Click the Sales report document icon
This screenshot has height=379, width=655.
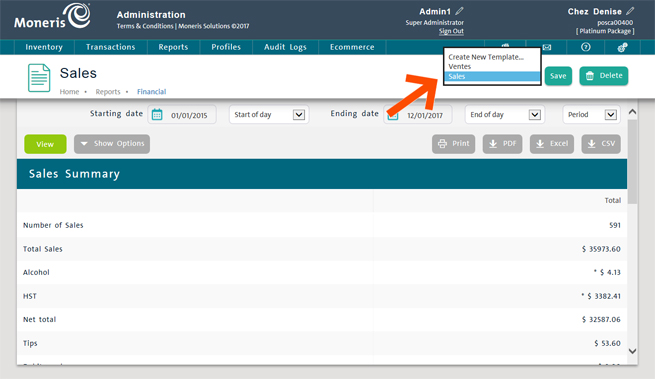tap(39, 78)
